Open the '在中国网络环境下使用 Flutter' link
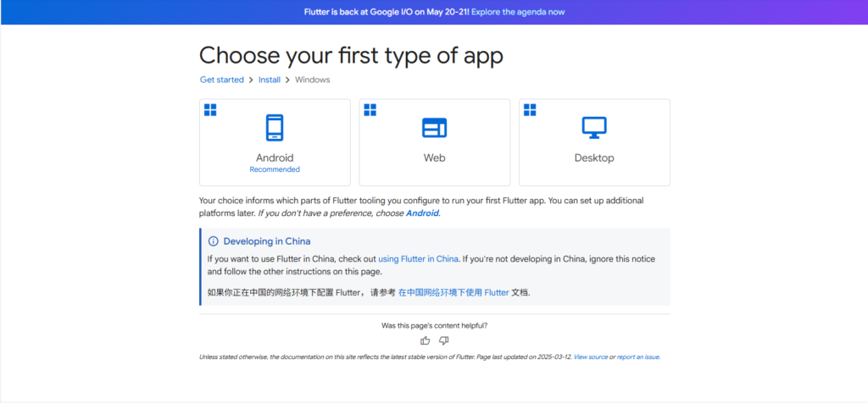Screen dimensions: 868x409 pyautogui.click(x=453, y=293)
